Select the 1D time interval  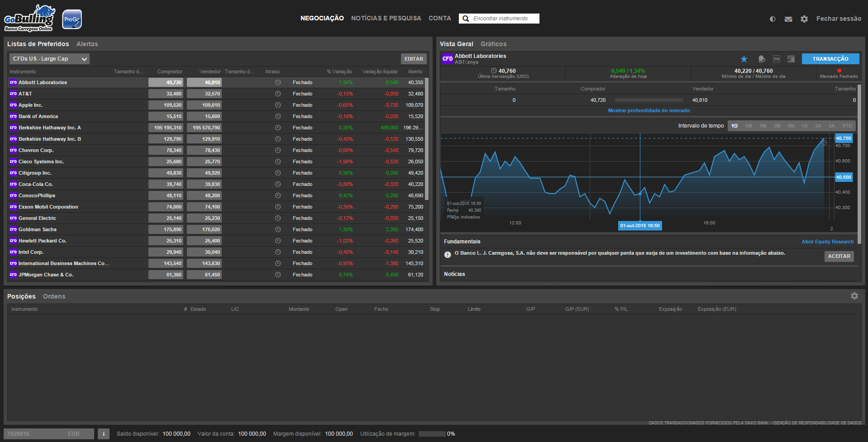[734, 126]
